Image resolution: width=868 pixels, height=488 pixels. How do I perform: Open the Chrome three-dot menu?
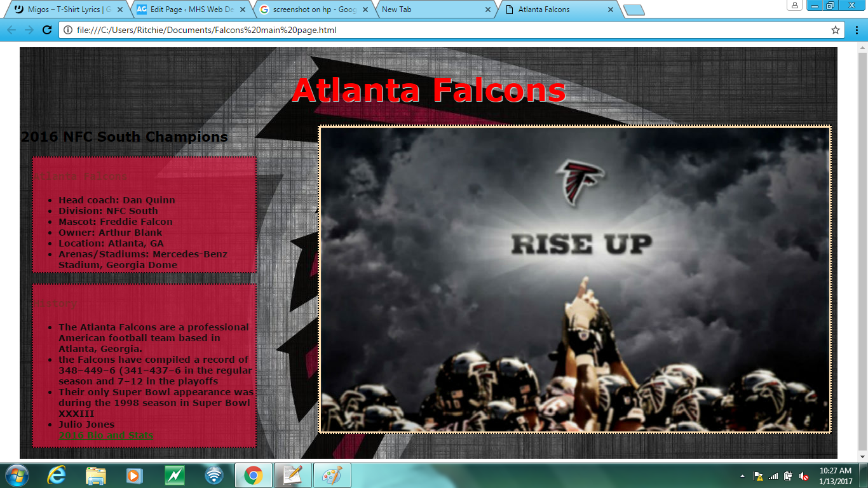click(x=856, y=30)
